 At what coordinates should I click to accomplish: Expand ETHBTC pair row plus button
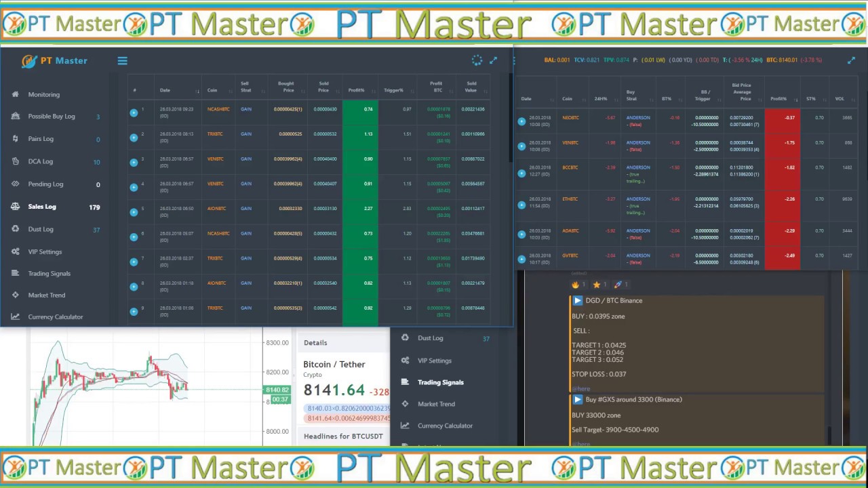click(x=521, y=205)
